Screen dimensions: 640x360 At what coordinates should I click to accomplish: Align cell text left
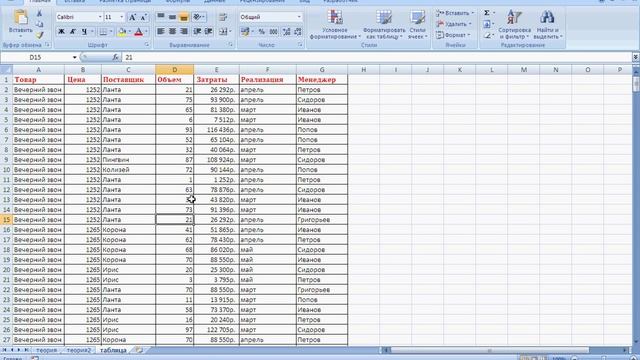(161, 31)
